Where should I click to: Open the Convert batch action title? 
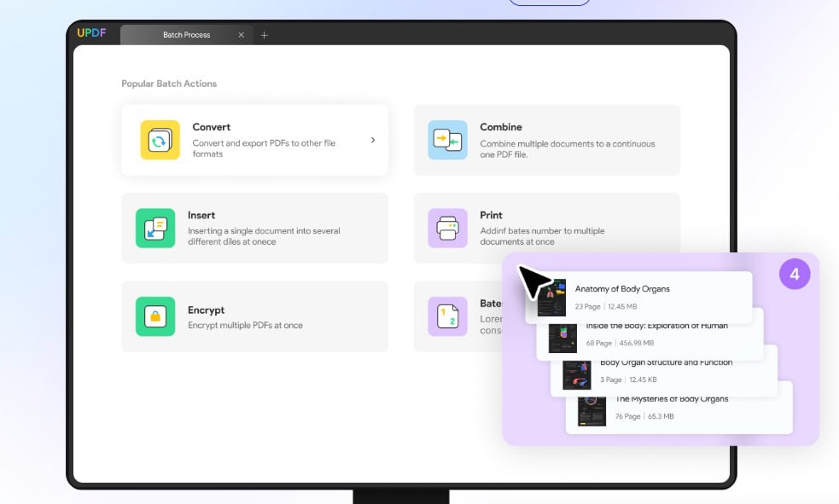pyautogui.click(x=212, y=127)
